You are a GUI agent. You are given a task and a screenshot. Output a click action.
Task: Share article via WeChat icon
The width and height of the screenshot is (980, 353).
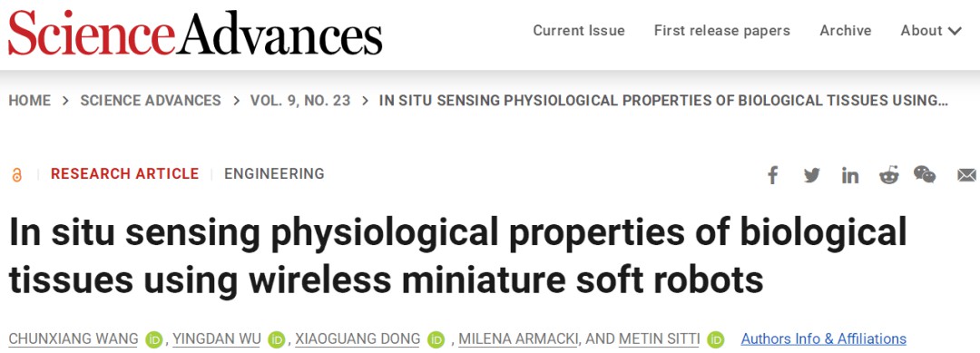tap(925, 174)
